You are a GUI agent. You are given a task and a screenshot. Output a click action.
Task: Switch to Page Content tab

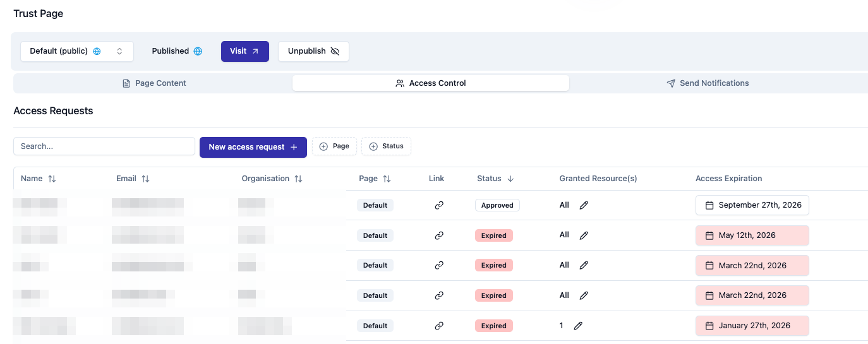(154, 83)
